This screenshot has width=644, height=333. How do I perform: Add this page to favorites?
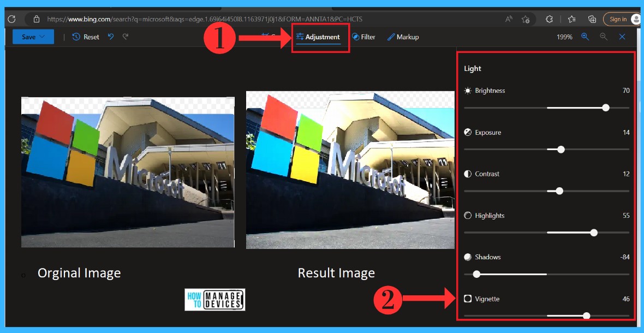tap(526, 19)
